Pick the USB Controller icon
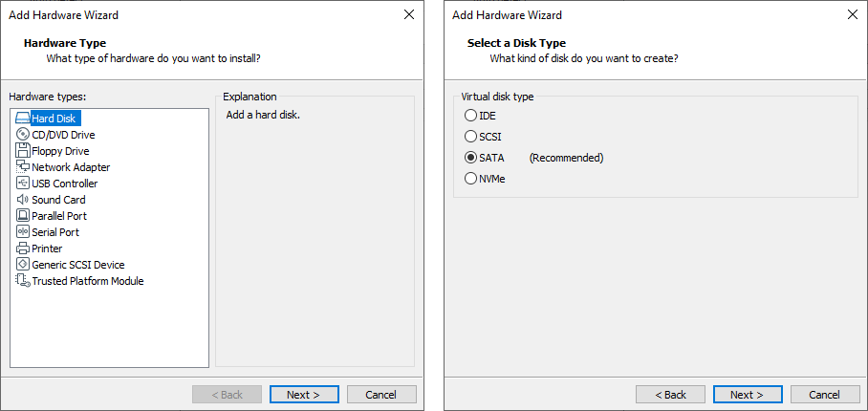 23,184
